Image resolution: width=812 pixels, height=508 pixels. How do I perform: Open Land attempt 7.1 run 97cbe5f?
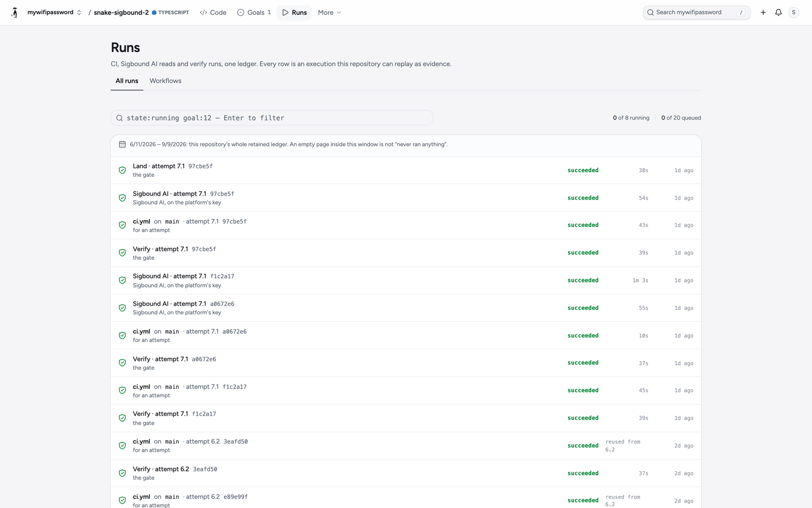click(x=406, y=170)
